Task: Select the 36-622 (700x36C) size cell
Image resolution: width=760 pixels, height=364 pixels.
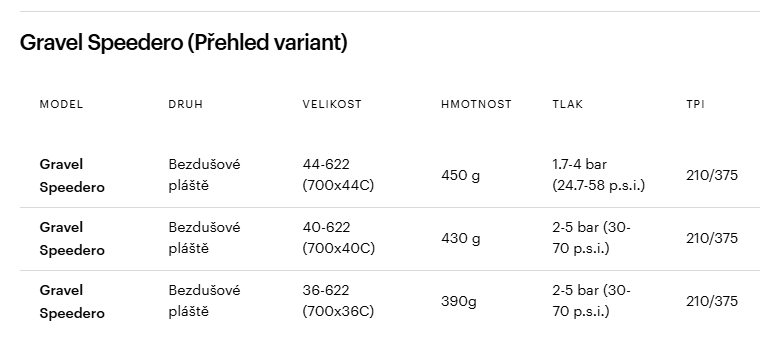Action: [338, 301]
